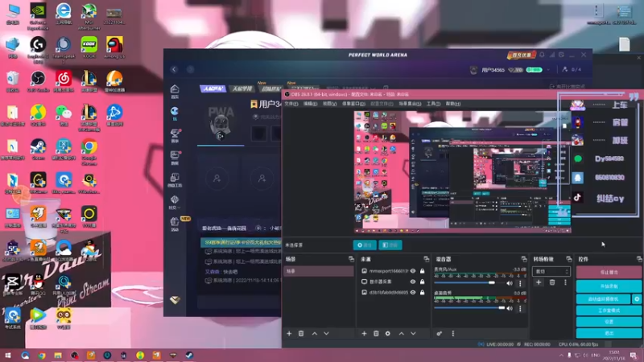The image size is (644, 362).
Task: Pop out the Audio Mixer dock panel
Action: (524, 259)
